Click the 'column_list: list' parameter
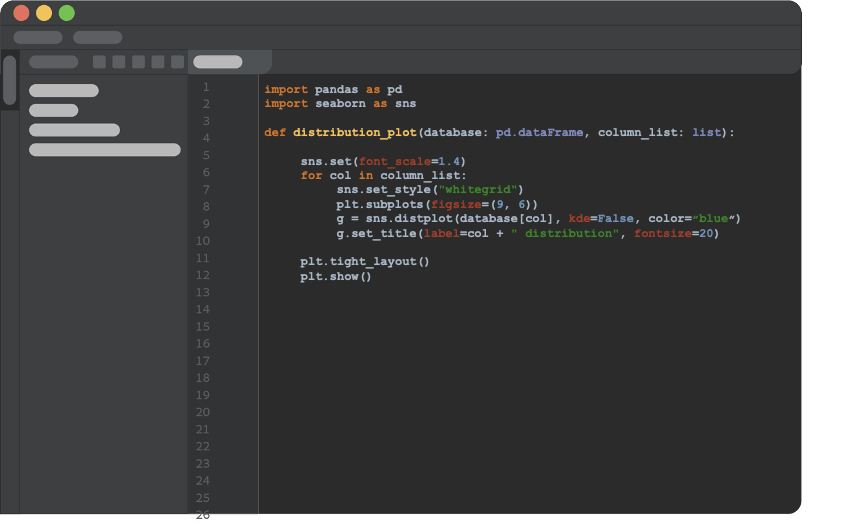852x524 pixels. [660, 132]
